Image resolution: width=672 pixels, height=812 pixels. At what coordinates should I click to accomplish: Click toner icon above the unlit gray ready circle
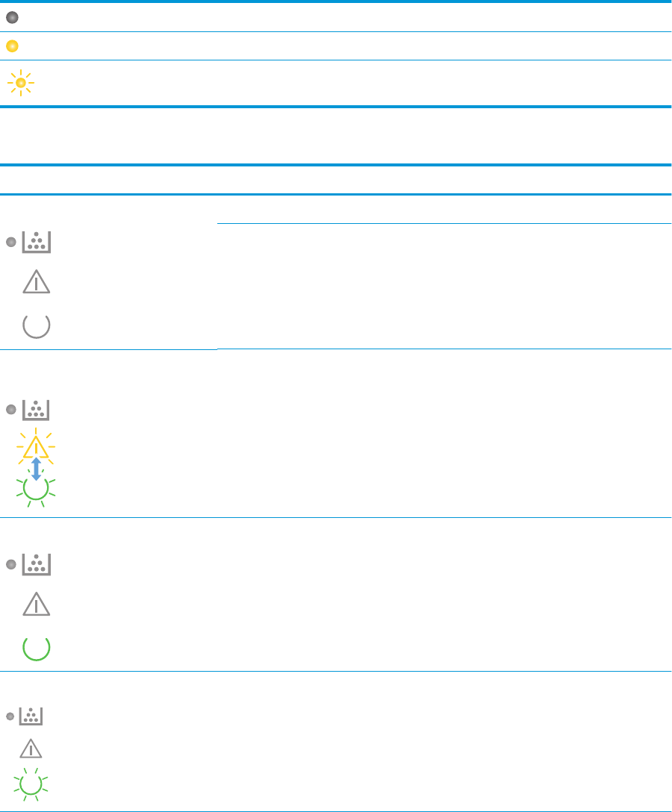click(37, 243)
